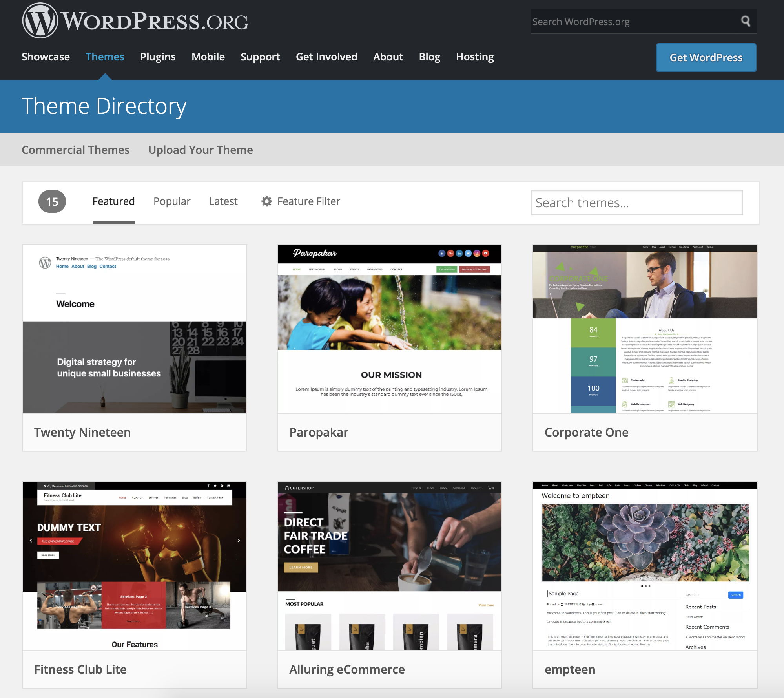Open the Plugins menu item
Screen dimensions: 784x698
tap(158, 57)
